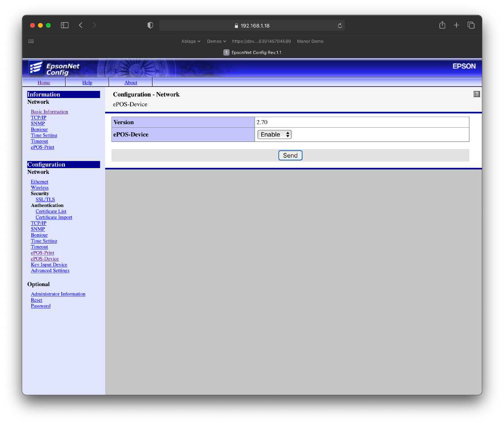504x424 pixels.
Task: Expand the Demos bookmarks folder
Action: (x=217, y=41)
